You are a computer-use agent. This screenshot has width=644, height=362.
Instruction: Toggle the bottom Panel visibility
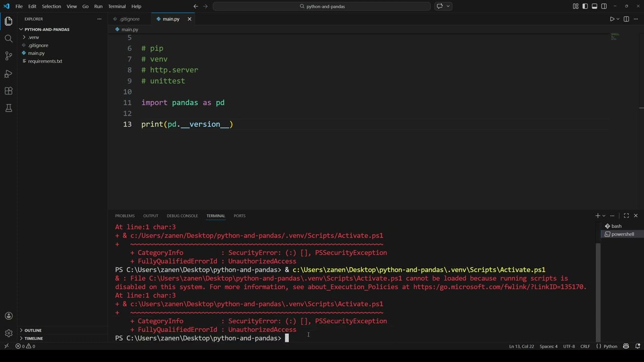pos(594,6)
